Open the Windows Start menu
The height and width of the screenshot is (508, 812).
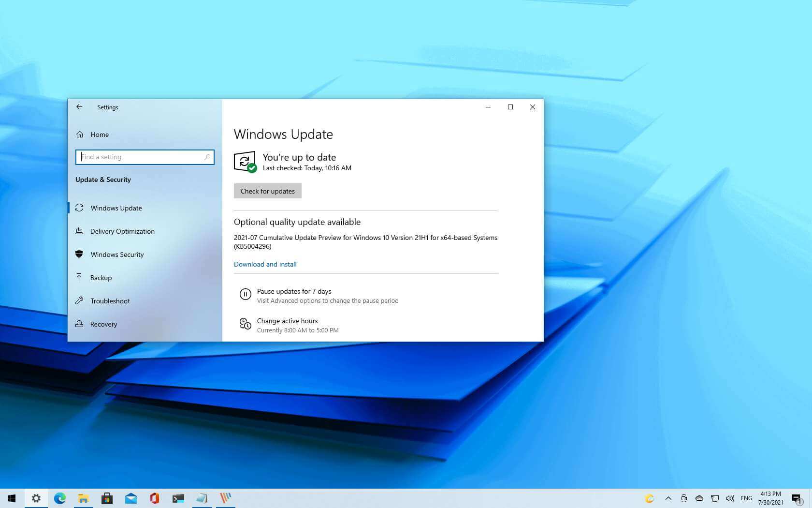12,498
